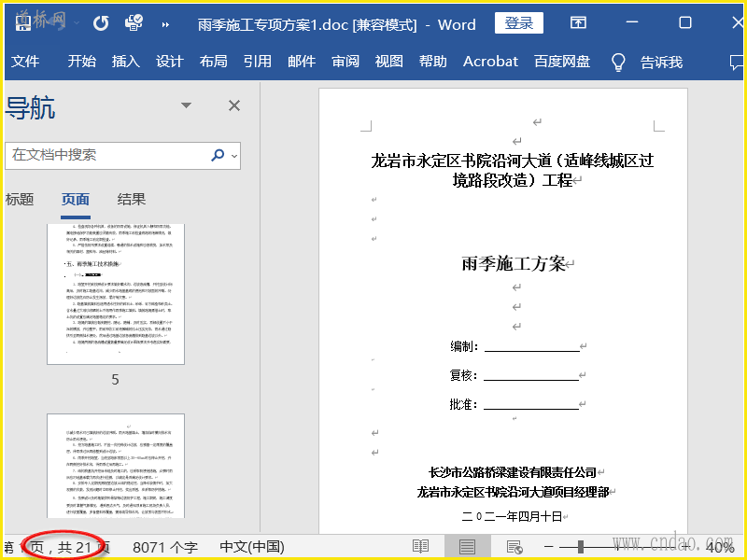
Task: Switch to Web Layout view icon
Action: point(514,547)
